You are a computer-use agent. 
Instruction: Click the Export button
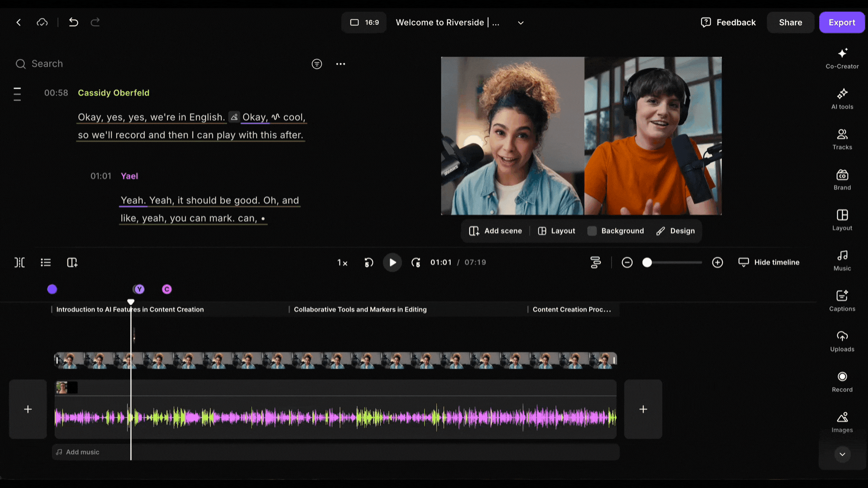pos(841,23)
